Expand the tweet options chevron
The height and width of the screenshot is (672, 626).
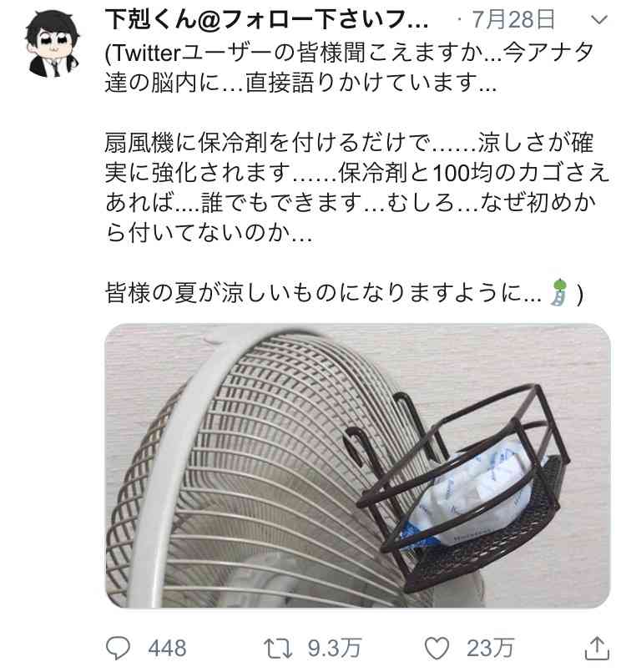(x=598, y=20)
